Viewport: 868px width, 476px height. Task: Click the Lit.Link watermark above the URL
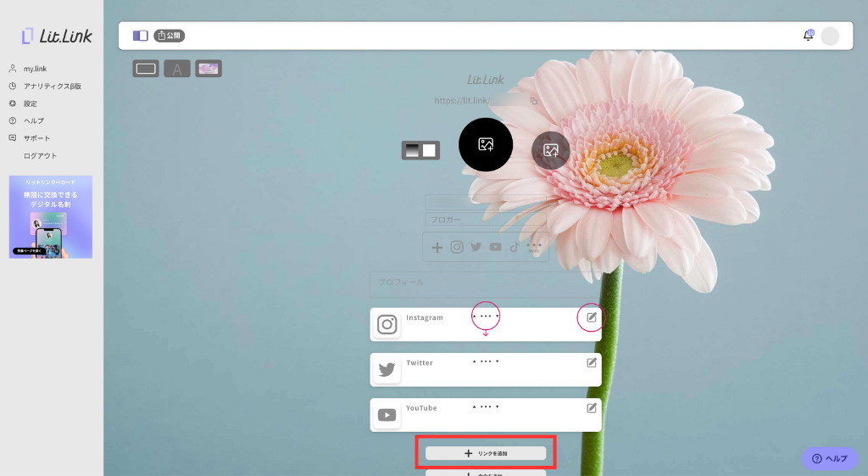click(x=486, y=80)
